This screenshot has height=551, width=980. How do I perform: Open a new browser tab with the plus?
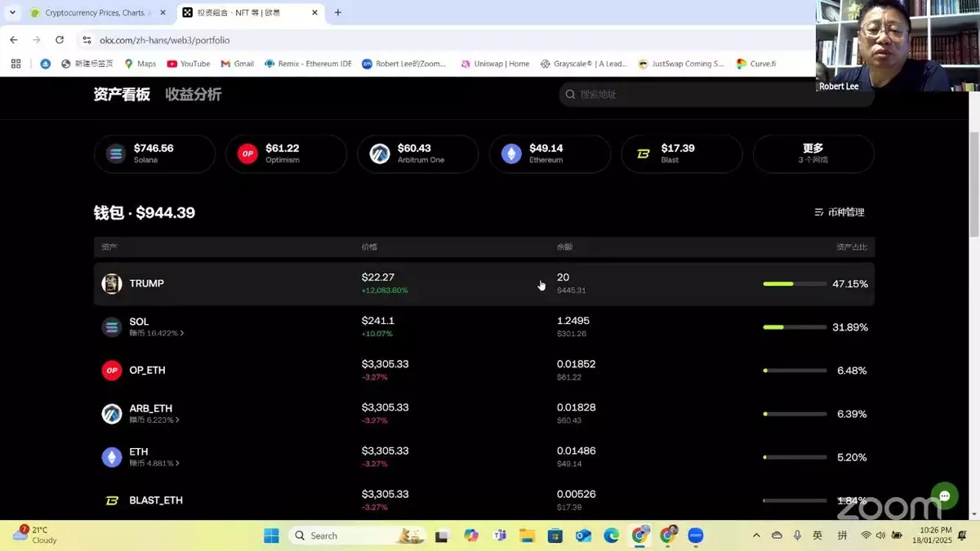(x=338, y=12)
